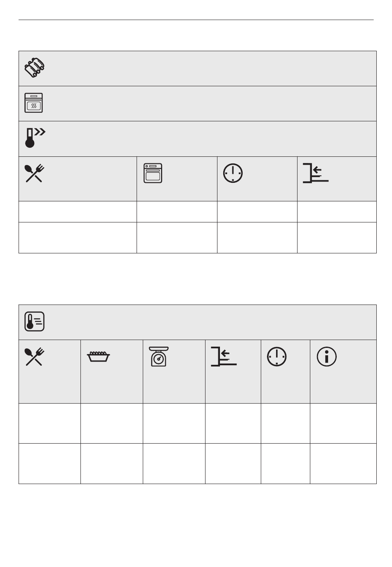Viewport: 392px width, 567px height.
Task: Click the first empty cell under the oven icon
Action: (x=177, y=212)
